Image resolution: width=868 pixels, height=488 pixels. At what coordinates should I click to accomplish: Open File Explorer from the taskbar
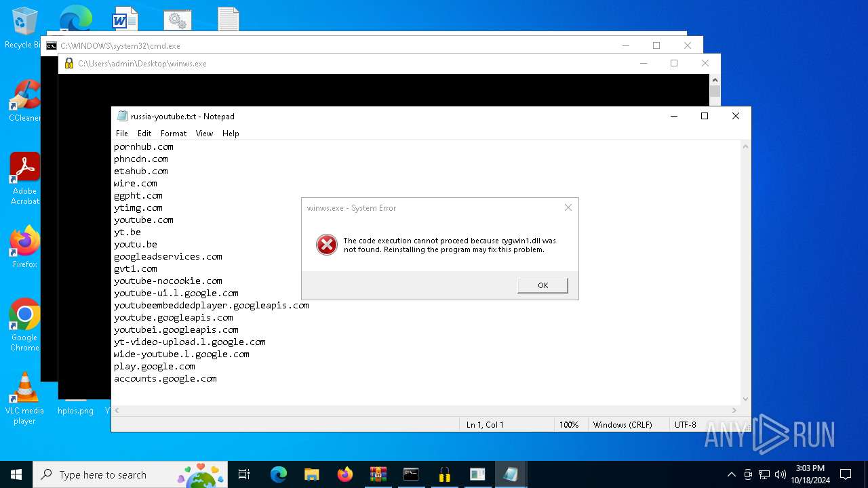pos(311,474)
